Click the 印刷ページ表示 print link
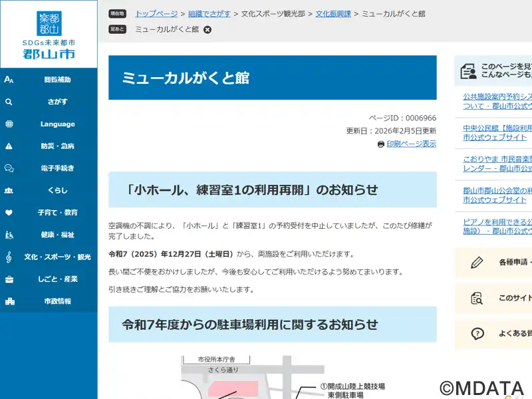This screenshot has width=532, height=399. [411, 144]
